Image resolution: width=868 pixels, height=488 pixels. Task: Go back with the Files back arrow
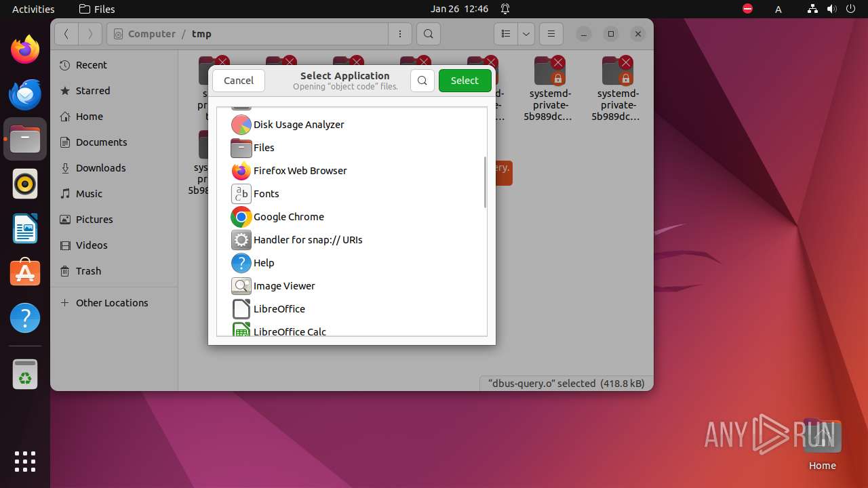66,34
